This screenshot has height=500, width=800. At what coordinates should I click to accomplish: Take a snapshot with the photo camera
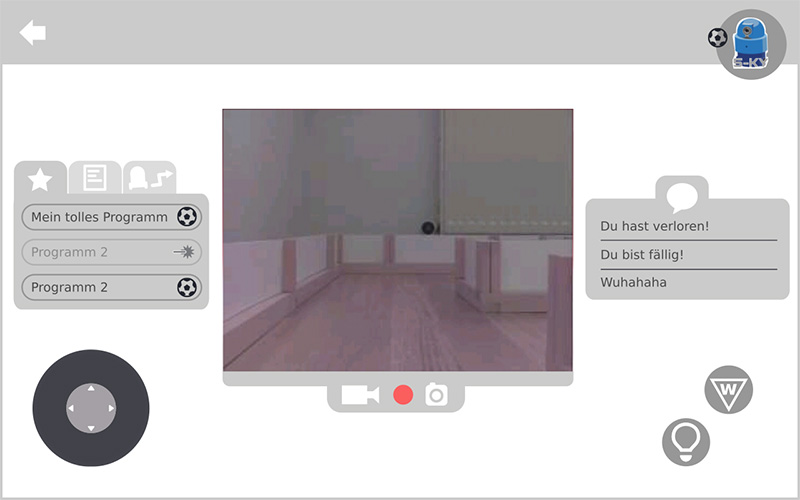(437, 395)
